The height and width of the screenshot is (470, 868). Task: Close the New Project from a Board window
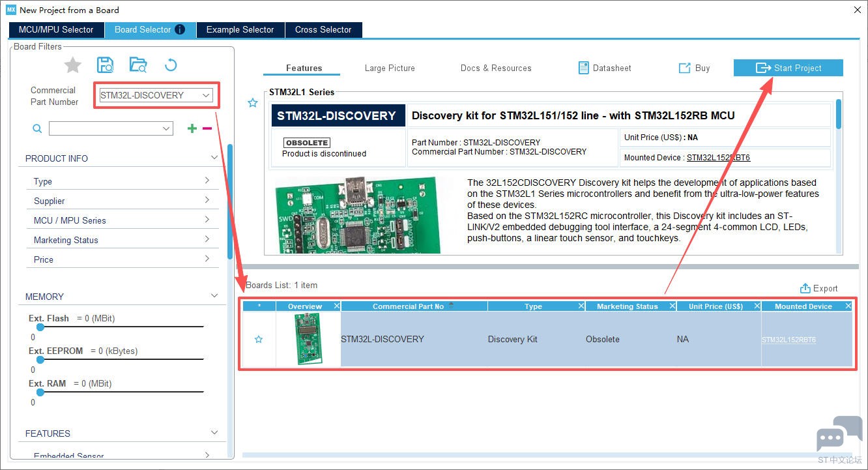pos(856,10)
